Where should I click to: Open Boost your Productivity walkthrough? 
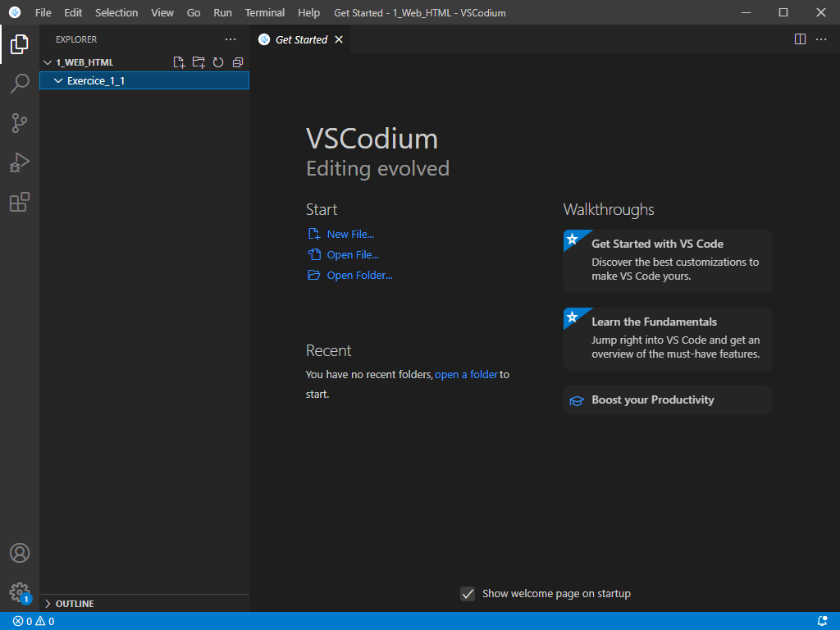[668, 399]
